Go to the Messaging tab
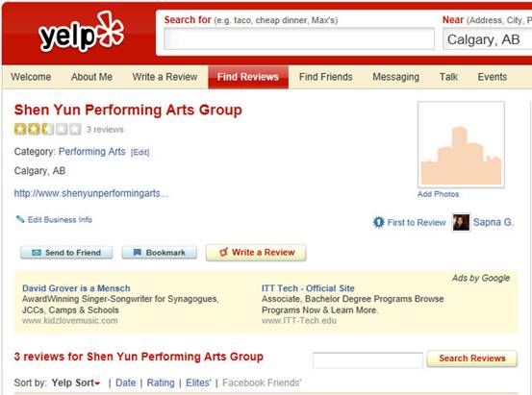The height and width of the screenshot is (395, 532). [395, 77]
